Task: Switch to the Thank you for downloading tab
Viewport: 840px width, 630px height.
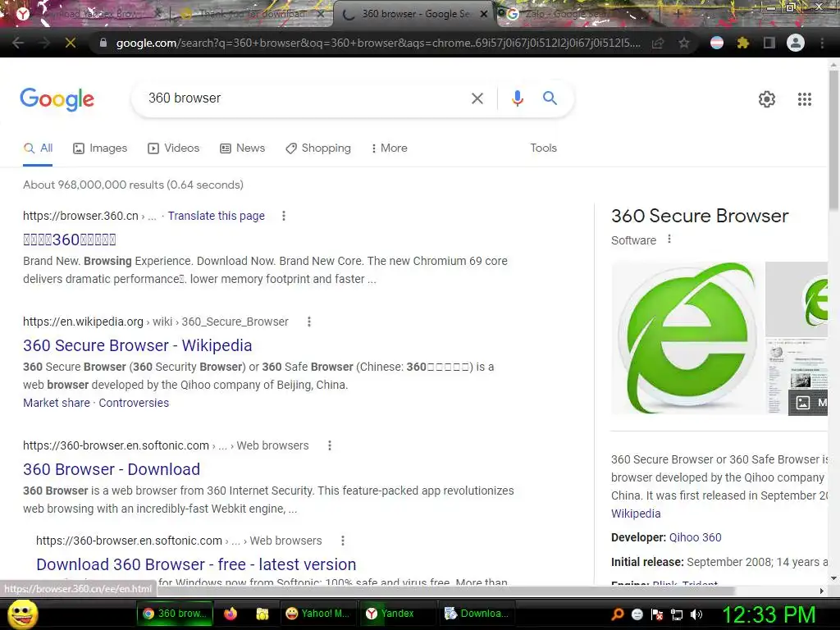Action: (252, 14)
